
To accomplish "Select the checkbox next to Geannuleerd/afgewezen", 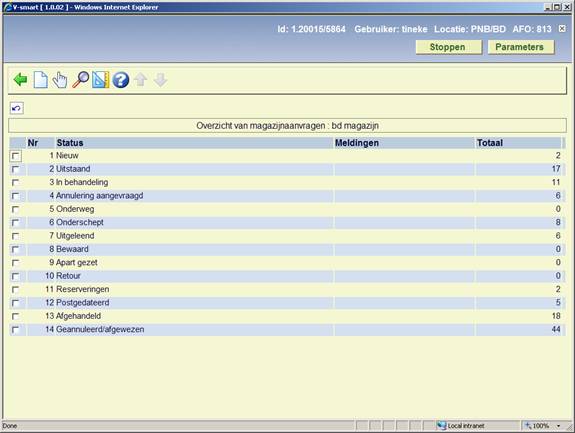I will (x=15, y=330).
